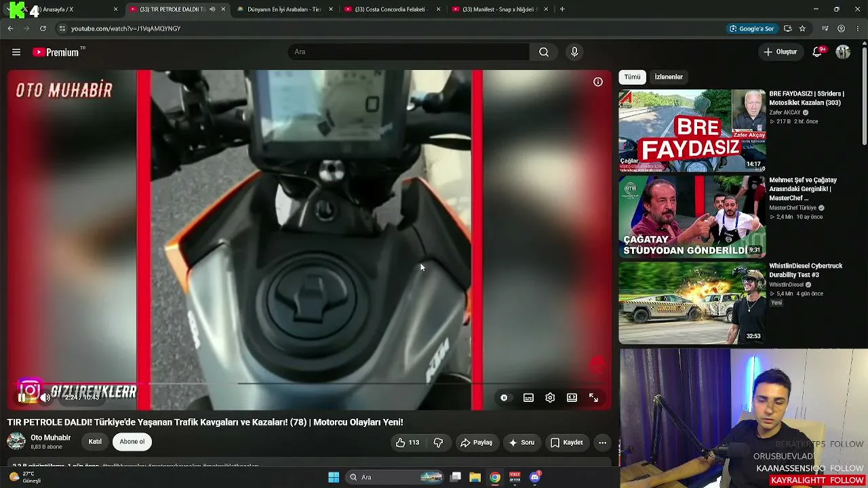Click Google'a Sor in the address bar

[x=752, y=28]
